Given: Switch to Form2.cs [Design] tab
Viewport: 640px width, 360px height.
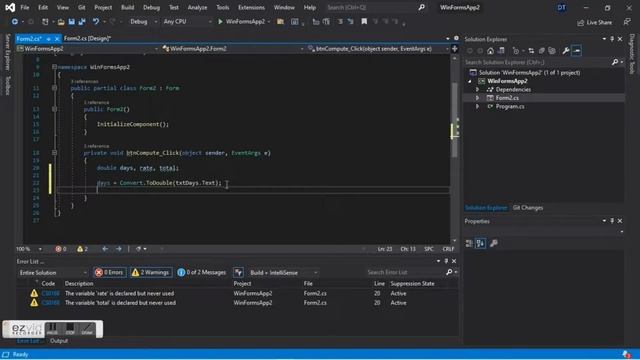Looking at the screenshot, I should pyautogui.click(x=87, y=38).
